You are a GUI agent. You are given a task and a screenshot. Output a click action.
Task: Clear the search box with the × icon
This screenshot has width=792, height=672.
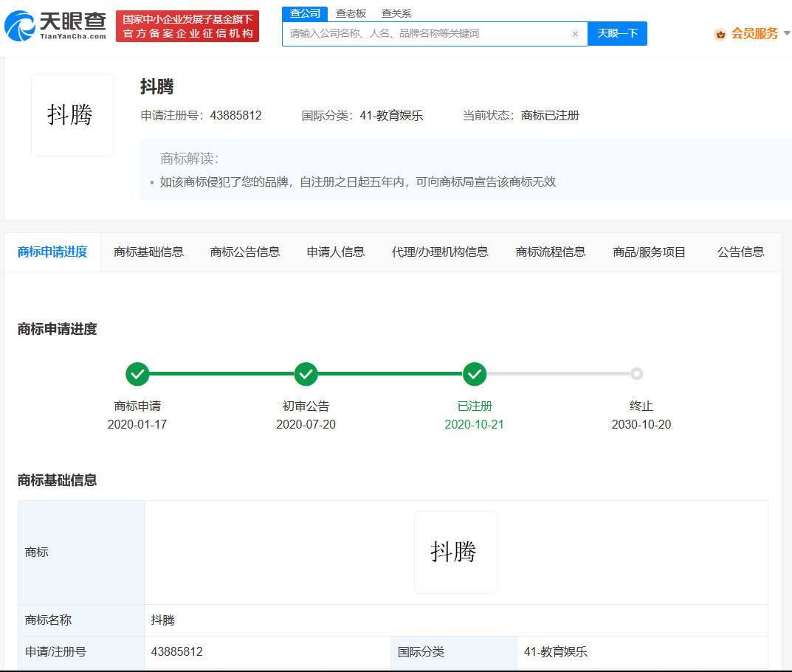(x=575, y=33)
